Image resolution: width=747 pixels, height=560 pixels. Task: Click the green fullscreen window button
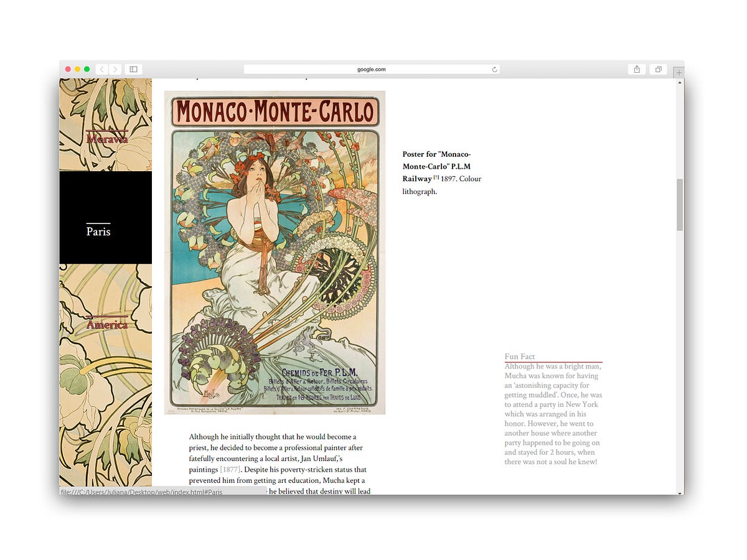87,69
